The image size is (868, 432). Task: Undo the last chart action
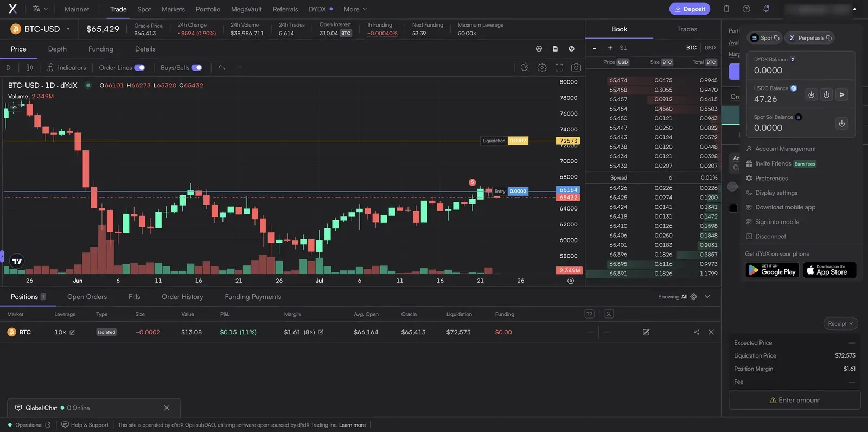click(221, 68)
